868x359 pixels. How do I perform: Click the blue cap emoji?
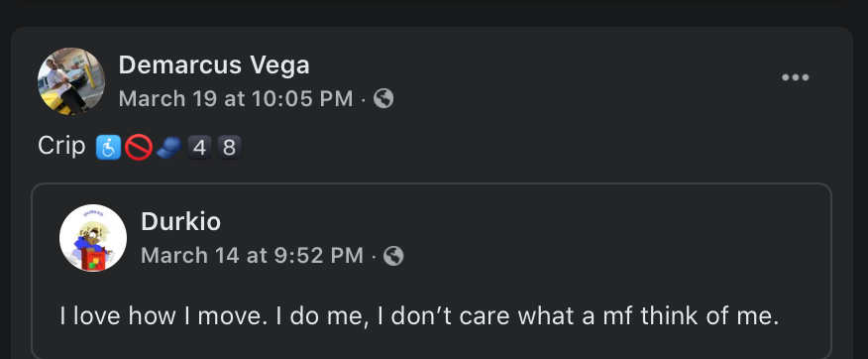168,148
